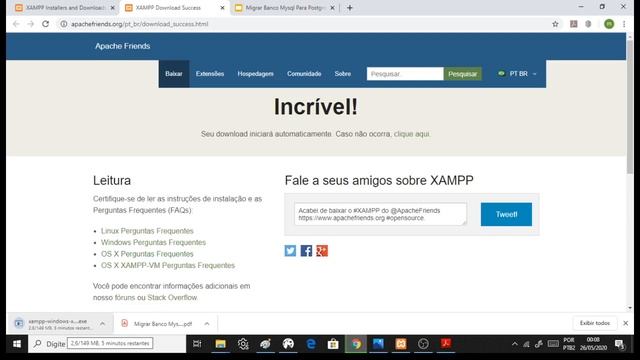Open the PT BR language dropdown
This screenshot has width=640, height=360.
[x=517, y=74]
